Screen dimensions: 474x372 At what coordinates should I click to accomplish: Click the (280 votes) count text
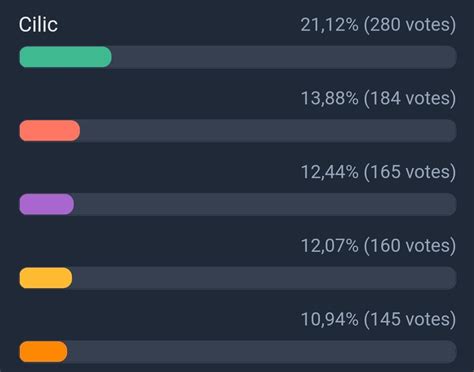(410, 25)
